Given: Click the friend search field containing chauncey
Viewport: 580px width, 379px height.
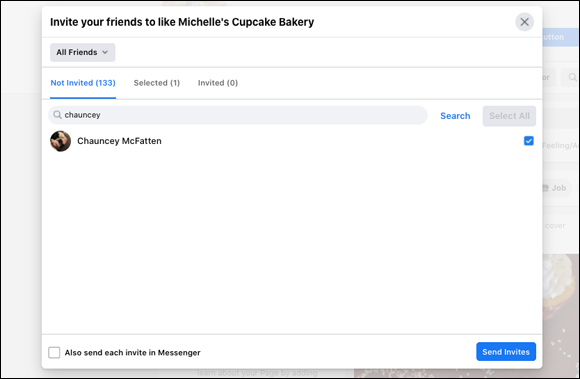Looking at the screenshot, I should 237,115.
